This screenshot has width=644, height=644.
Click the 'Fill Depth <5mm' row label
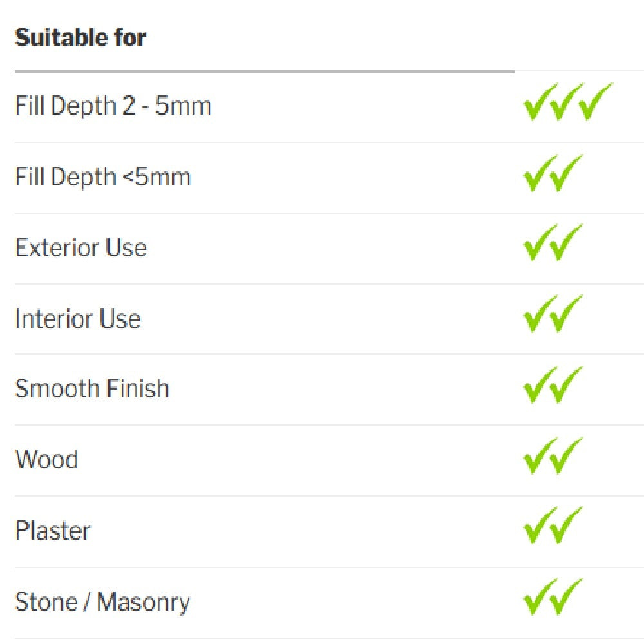103,176
